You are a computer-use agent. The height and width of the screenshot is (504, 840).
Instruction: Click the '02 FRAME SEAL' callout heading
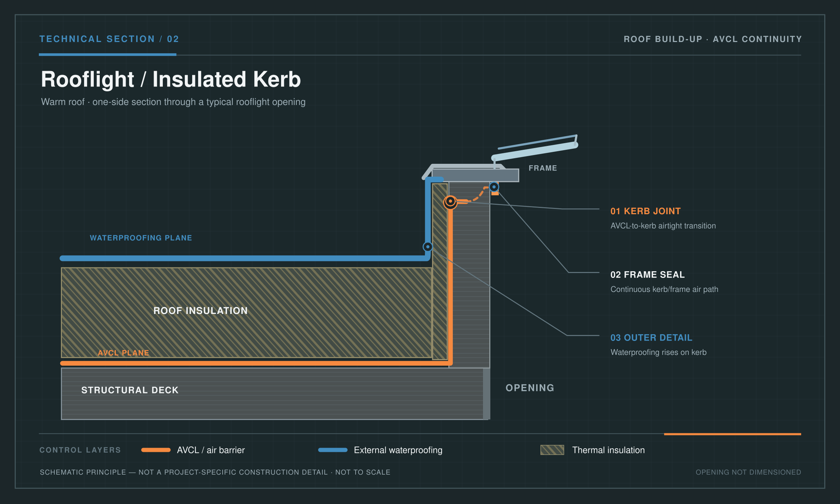647,275
